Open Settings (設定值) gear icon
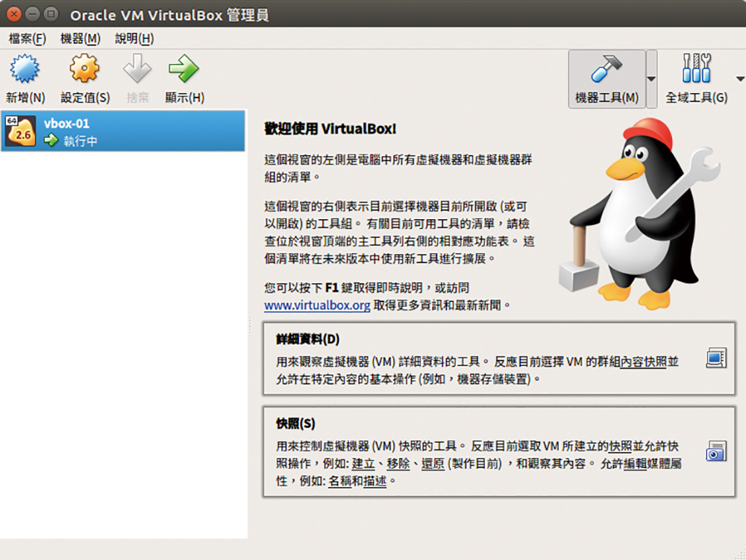This screenshot has width=746, height=560. [85, 69]
